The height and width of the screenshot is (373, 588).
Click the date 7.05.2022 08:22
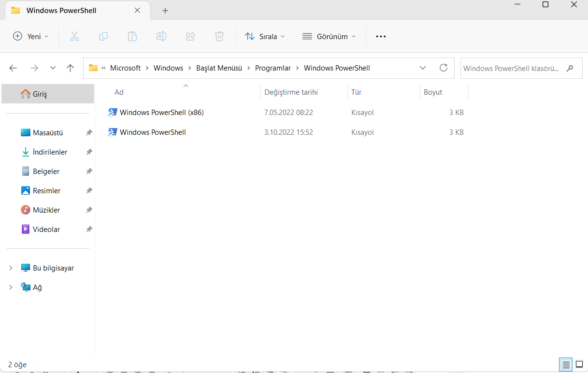coord(288,112)
